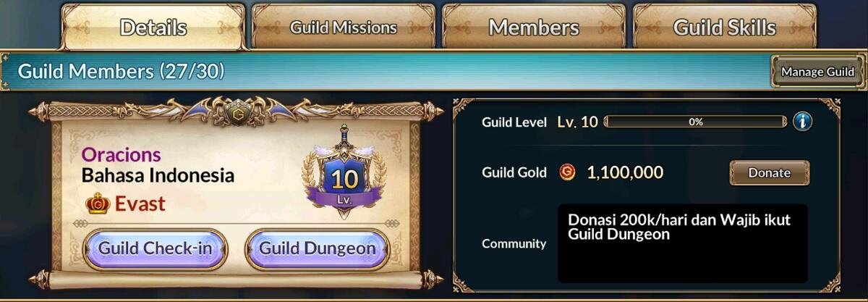The height and width of the screenshot is (302, 868).
Task: Click the G crest atop the scroll banner
Action: (x=237, y=114)
